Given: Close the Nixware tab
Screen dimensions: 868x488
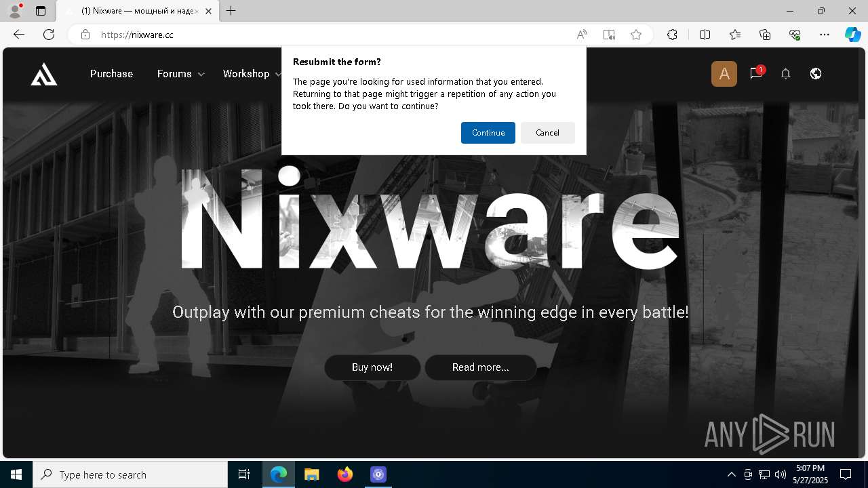Looking at the screenshot, I should 208,11.
